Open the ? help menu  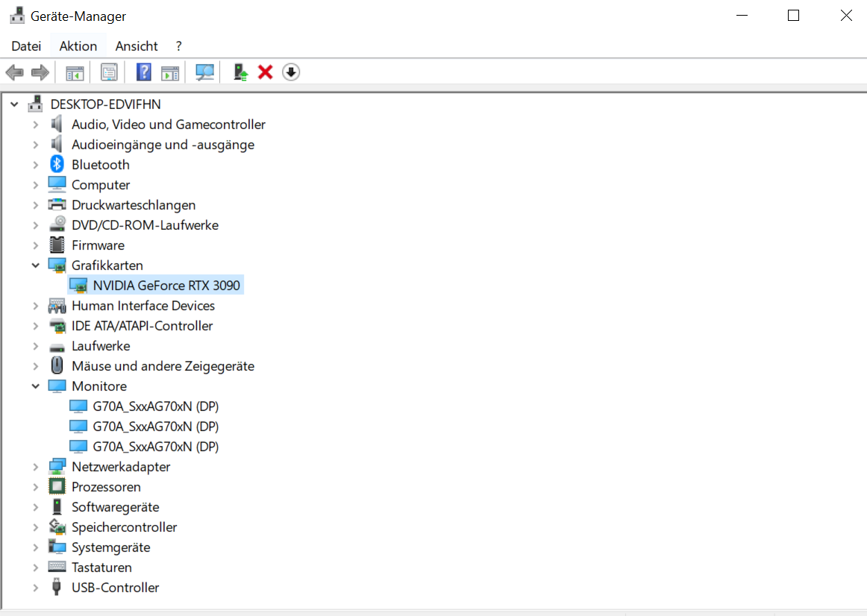click(x=178, y=45)
